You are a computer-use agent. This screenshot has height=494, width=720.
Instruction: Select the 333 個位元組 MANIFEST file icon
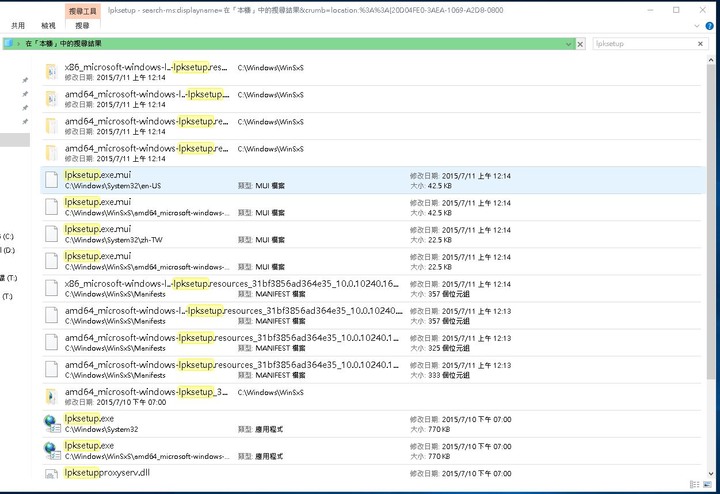(x=51, y=370)
